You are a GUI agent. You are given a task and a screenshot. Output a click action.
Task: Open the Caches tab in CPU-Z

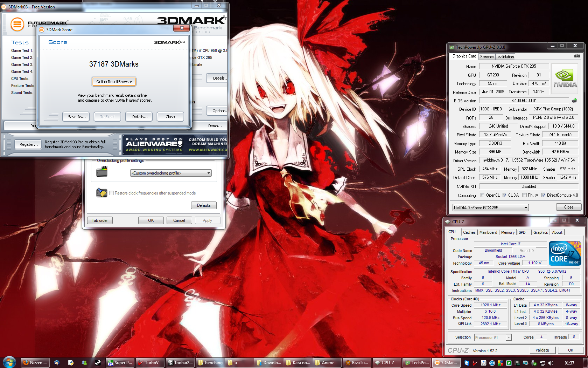[469, 232]
